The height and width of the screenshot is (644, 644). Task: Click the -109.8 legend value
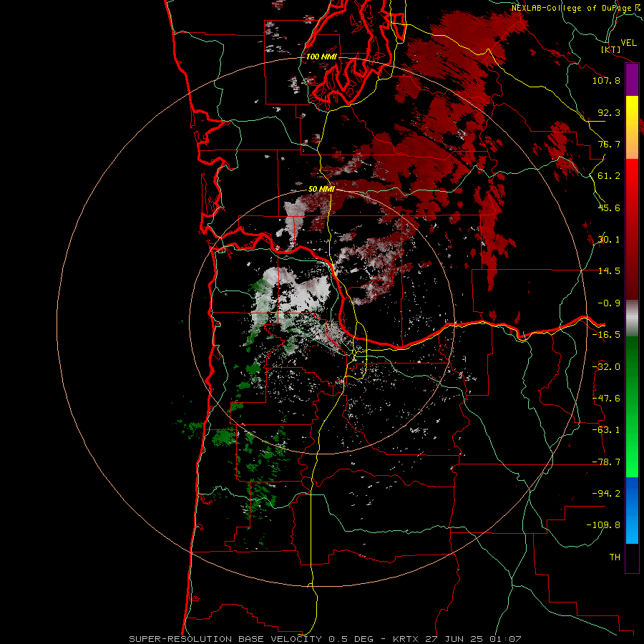coord(604,525)
